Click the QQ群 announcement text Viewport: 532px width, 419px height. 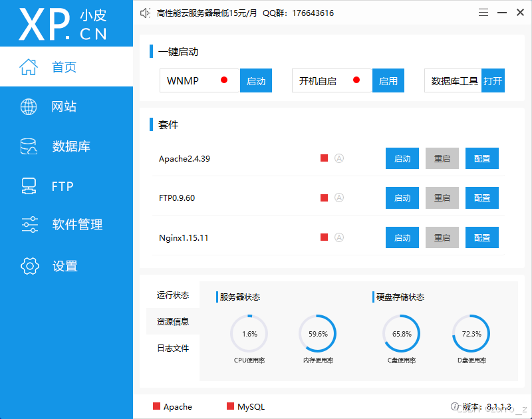click(298, 13)
